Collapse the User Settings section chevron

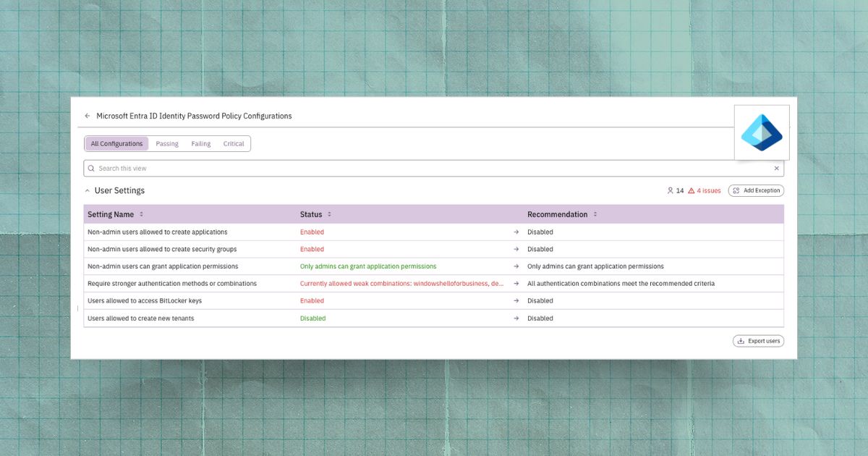(x=88, y=191)
